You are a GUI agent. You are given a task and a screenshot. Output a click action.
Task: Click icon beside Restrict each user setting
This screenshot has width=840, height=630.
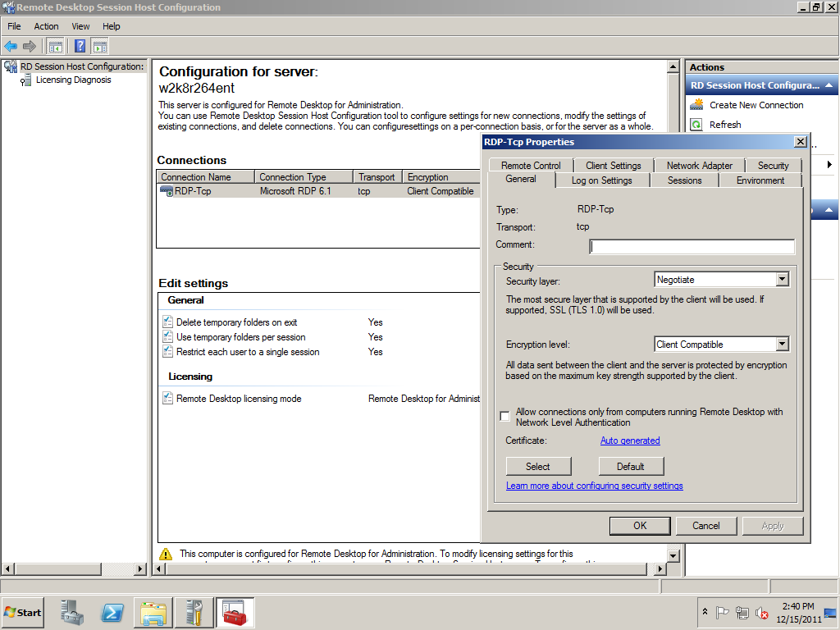coord(167,352)
